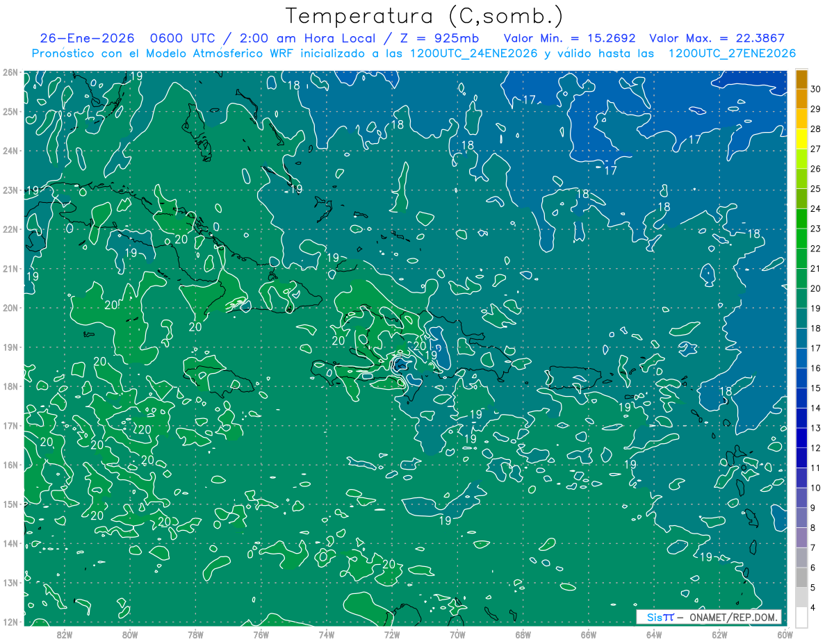Click the "Valor Min. = 15.2692" value
834x644 pixels.
pyautogui.click(x=569, y=38)
